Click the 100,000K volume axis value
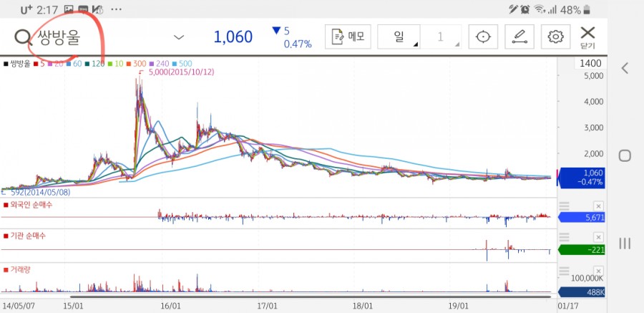644x313 pixels. pos(587,279)
